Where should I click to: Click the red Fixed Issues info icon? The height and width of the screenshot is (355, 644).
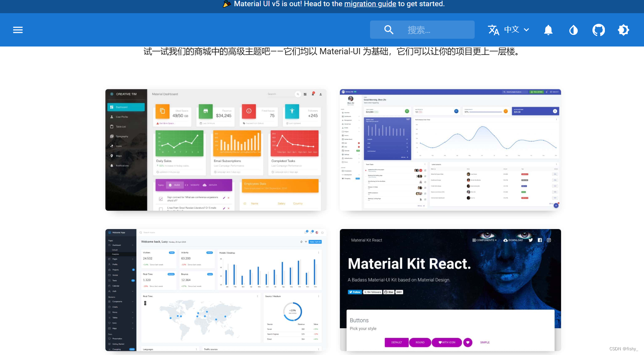249,111
